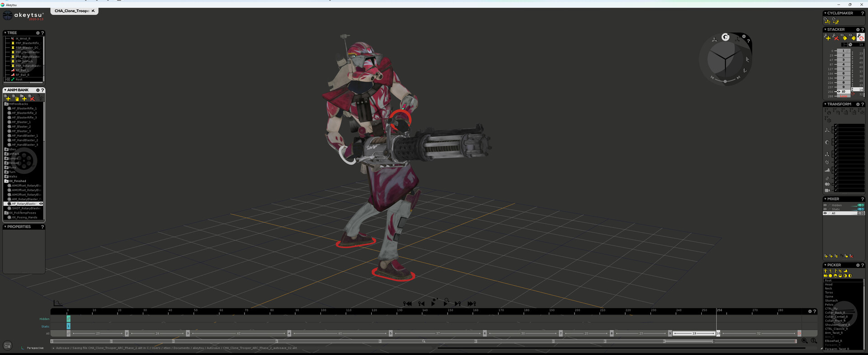Zoom in timeline magnifier icon

805,341
